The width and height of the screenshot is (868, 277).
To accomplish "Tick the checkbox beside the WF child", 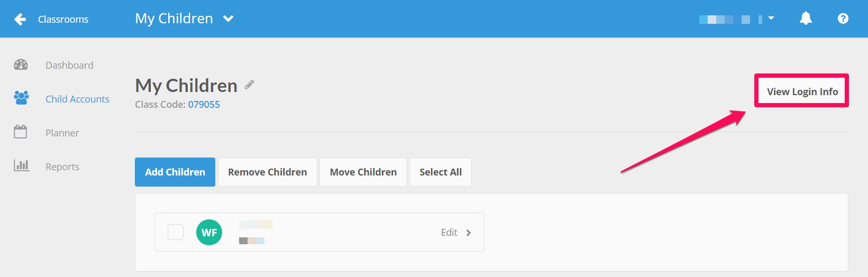I will coord(176,232).
